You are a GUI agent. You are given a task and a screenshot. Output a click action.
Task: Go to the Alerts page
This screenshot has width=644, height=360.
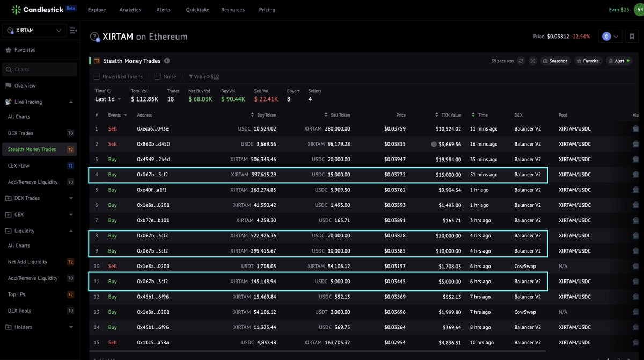click(x=164, y=10)
